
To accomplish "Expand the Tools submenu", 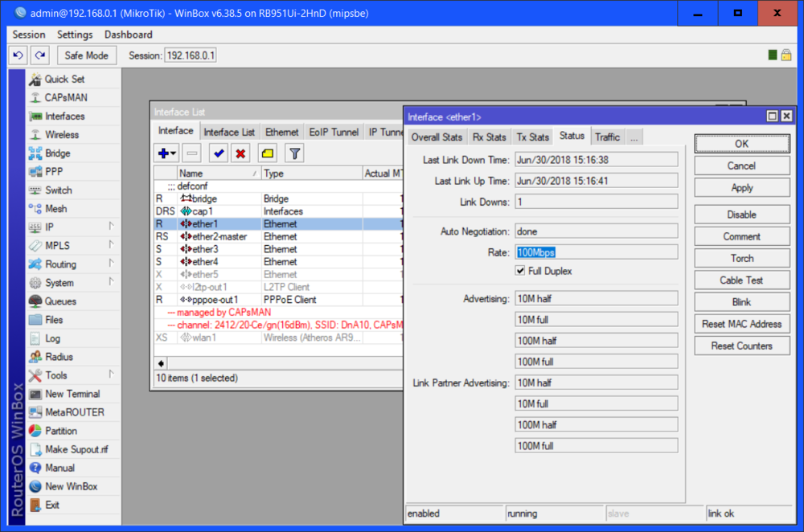I will tap(111, 374).
